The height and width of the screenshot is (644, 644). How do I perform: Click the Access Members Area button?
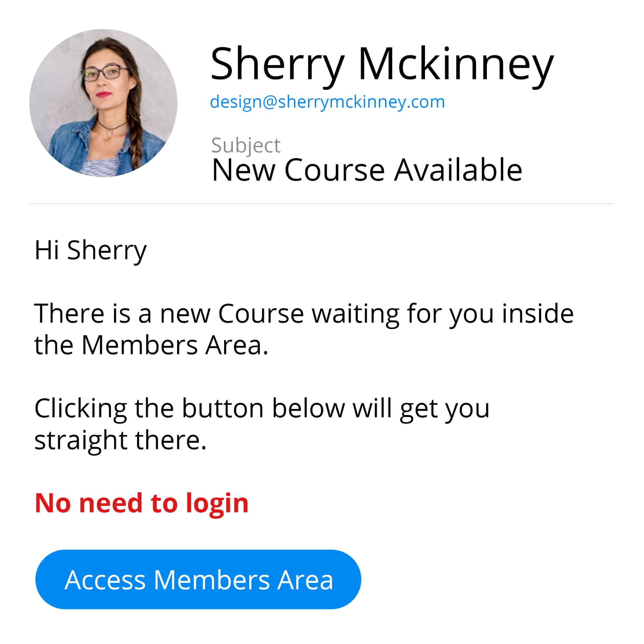198,579
